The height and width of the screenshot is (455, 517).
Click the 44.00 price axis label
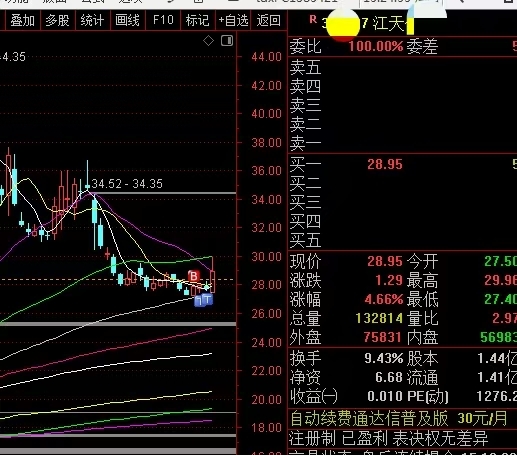(266, 57)
